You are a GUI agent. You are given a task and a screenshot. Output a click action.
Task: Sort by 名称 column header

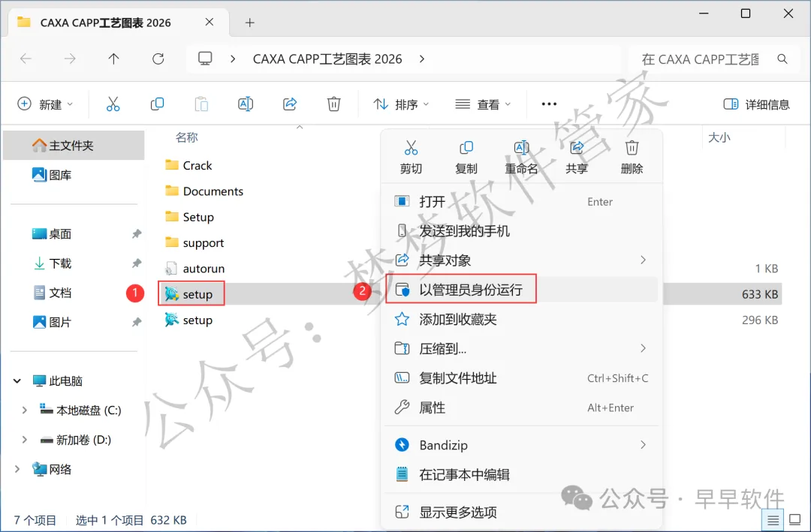click(187, 137)
